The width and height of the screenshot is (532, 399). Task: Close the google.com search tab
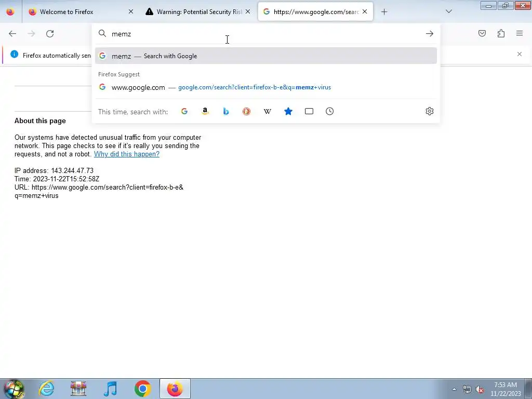click(365, 11)
